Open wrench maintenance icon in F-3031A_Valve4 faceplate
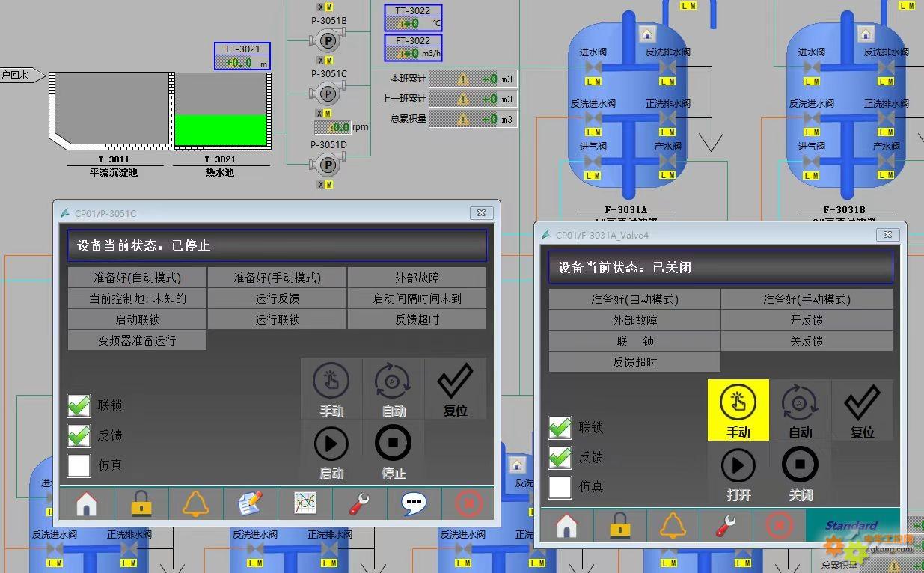The image size is (924, 573). (726, 526)
